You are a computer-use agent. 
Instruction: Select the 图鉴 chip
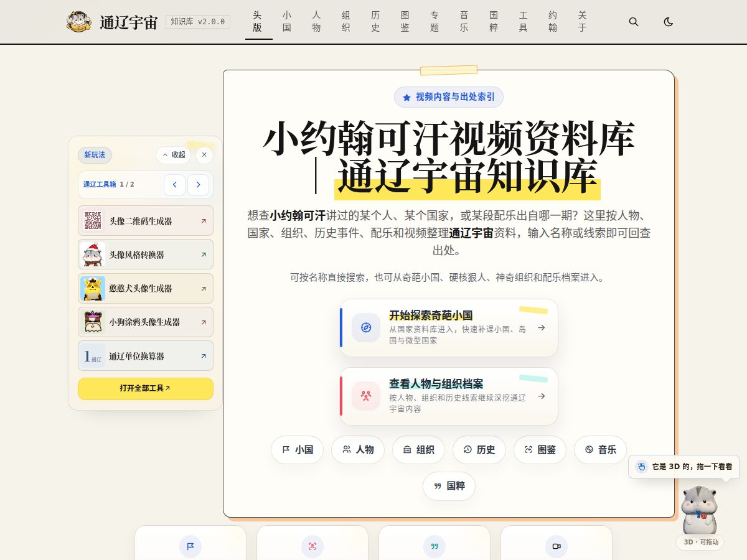(540, 450)
